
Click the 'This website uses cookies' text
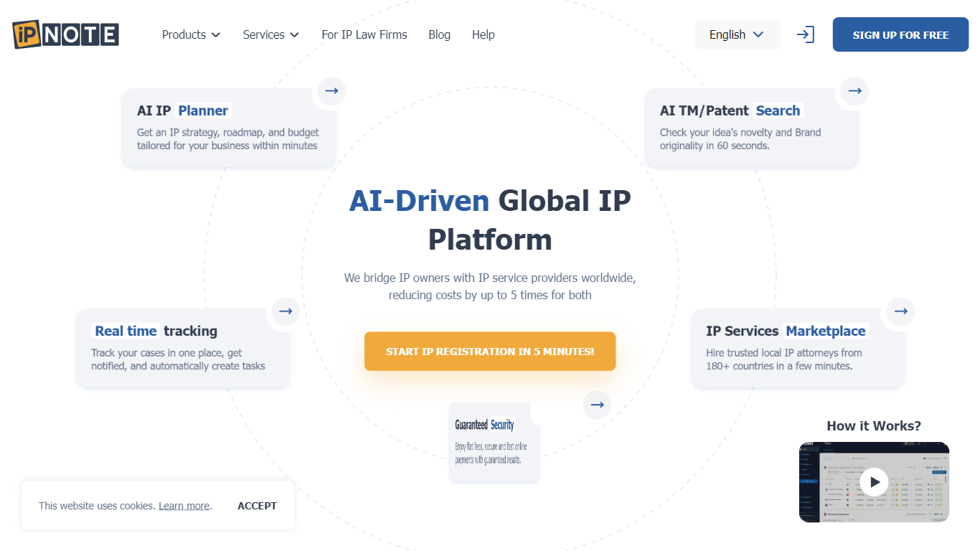click(x=97, y=506)
